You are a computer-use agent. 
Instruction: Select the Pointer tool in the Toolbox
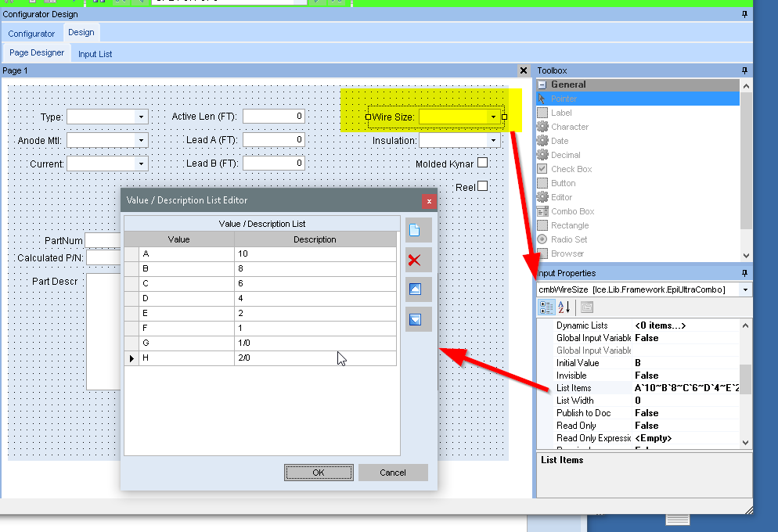569,98
